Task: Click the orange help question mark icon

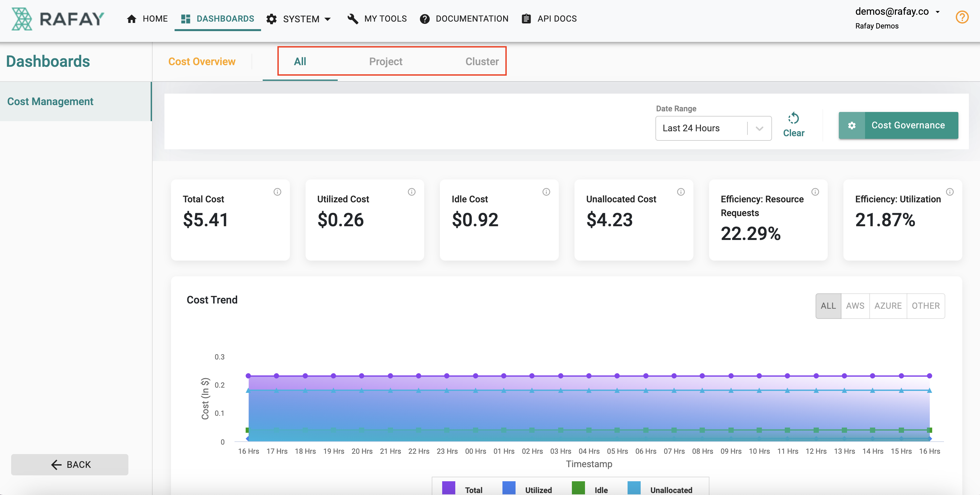Action: point(962,17)
